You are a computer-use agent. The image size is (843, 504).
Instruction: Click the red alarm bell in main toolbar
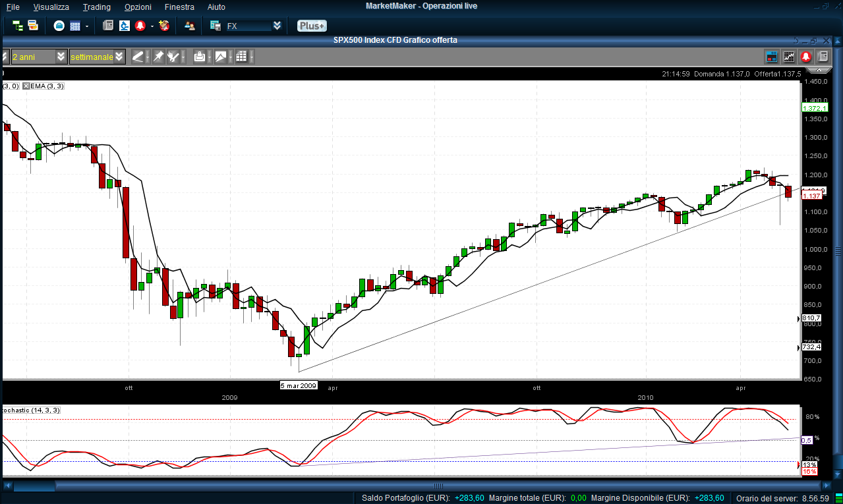[140, 26]
